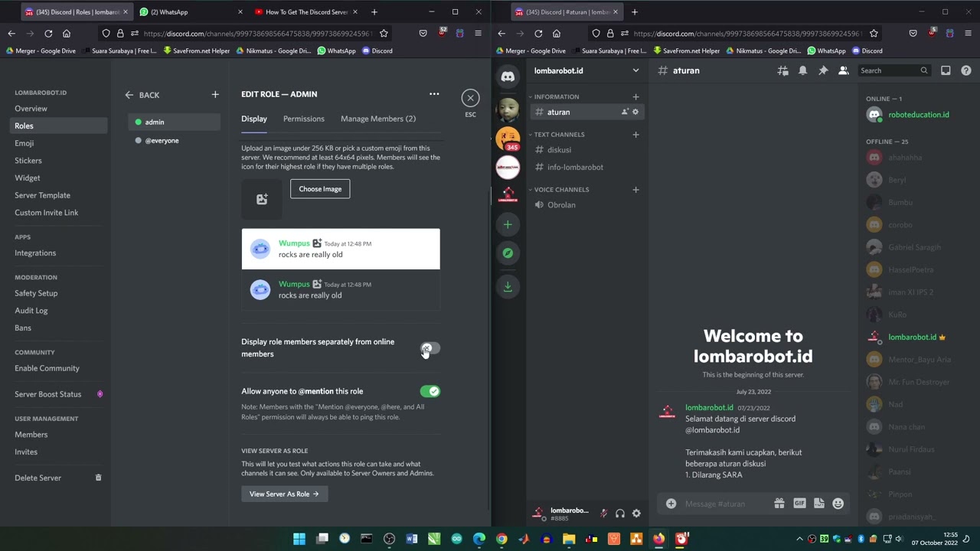980x551 pixels.
Task: Select the admin role in list
Action: coord(174,122)
